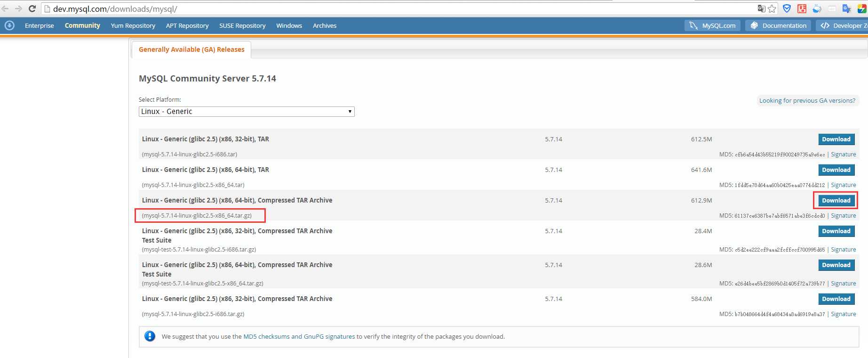This screenshot has width=868, height=358.
Task: Click the circular download arrow site icon
Action: tap(9, 25)
